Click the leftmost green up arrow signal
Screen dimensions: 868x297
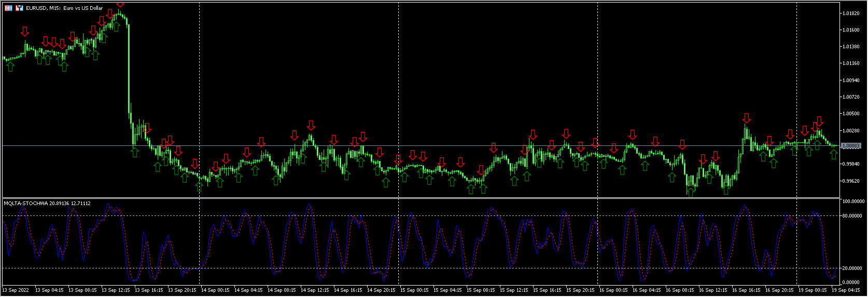tap(10, 66)
